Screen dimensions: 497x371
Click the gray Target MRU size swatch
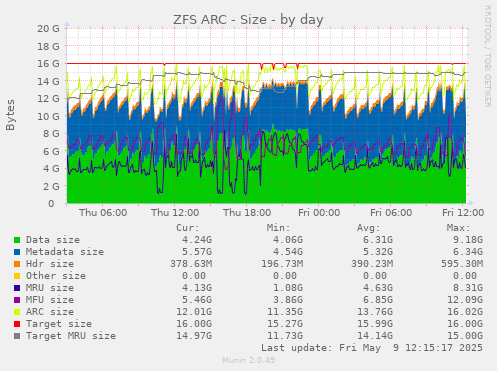coord(17,336)
